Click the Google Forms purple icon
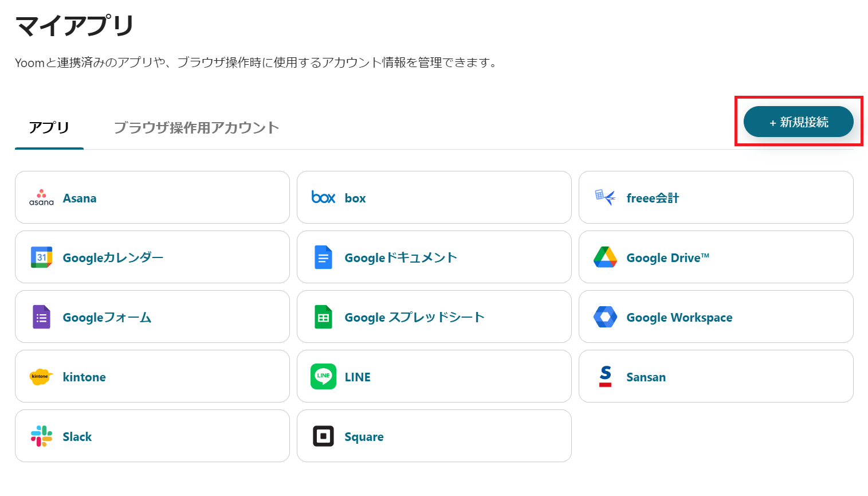Viewport: 868px width, 496px height. [x=41, y=317]
